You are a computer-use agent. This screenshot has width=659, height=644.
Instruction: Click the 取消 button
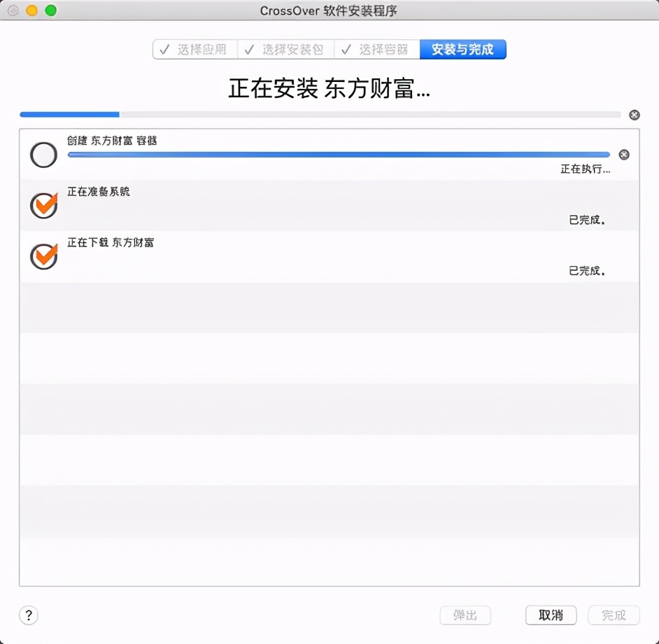pyautogui.click(x=551, y=615)
